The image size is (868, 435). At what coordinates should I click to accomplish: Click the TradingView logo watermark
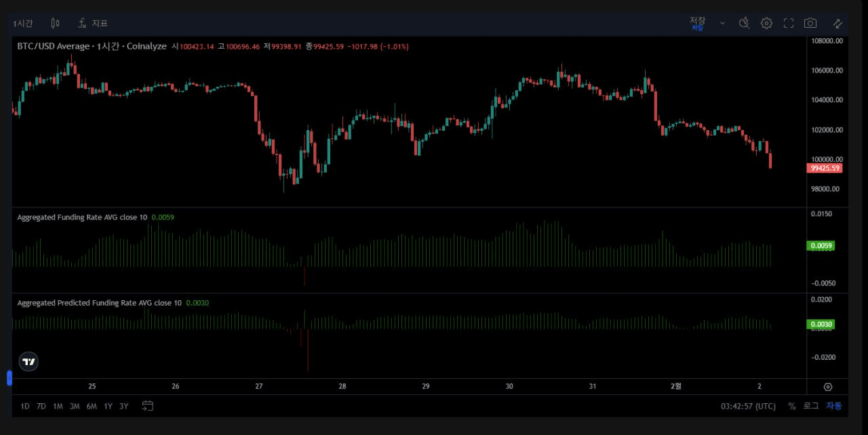(28, 361)
